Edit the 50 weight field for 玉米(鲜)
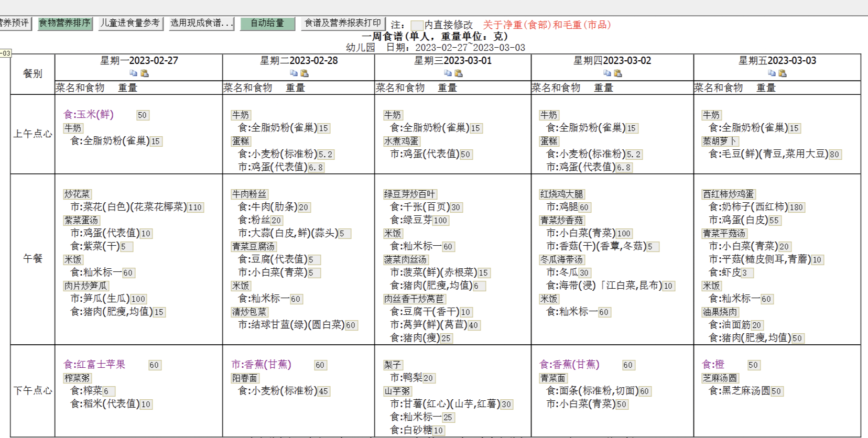 point(143,115)
